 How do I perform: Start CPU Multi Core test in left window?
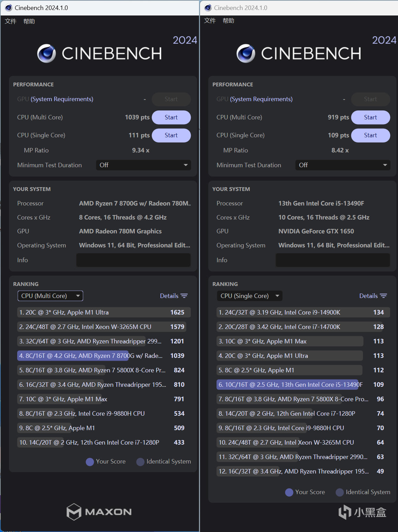click(171, 117)
